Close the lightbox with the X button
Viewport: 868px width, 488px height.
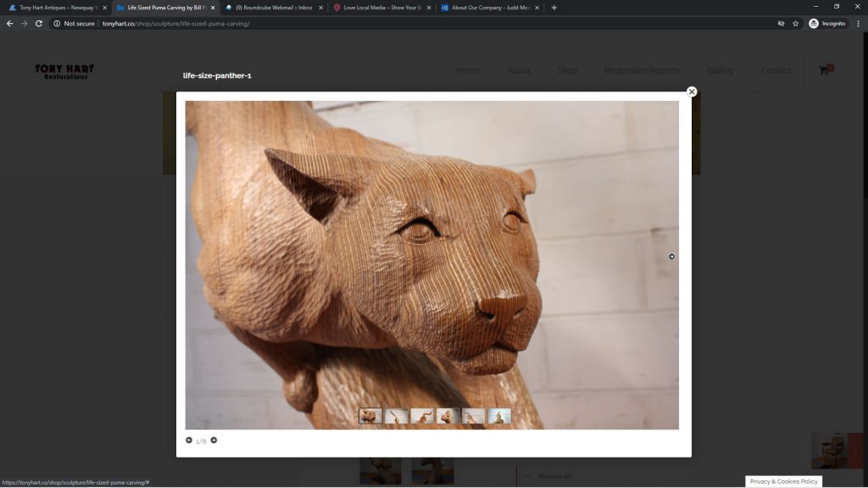coord(692,91)
